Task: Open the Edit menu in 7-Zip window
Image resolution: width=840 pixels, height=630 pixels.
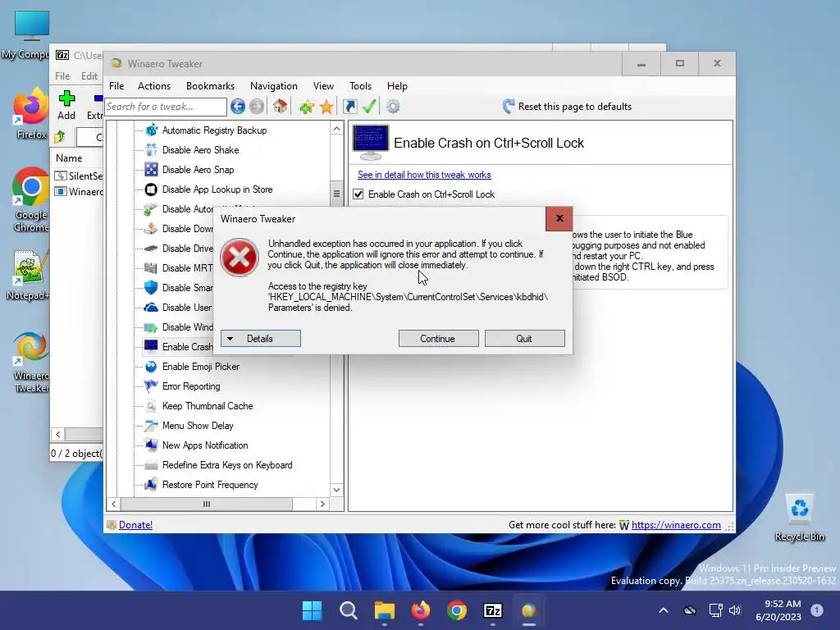Action: [89, 76]
